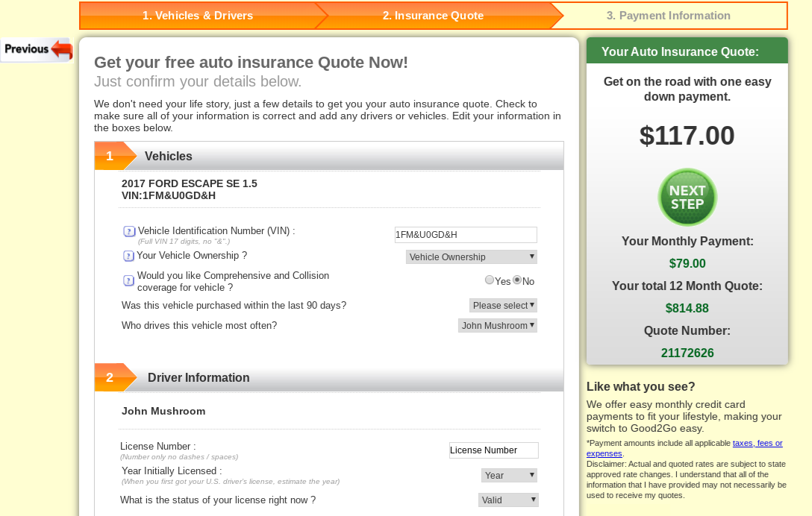Click the orange number 1 Vehicles badge
The width and height of the screenshot is (812, 516).
tap(110, 156)
